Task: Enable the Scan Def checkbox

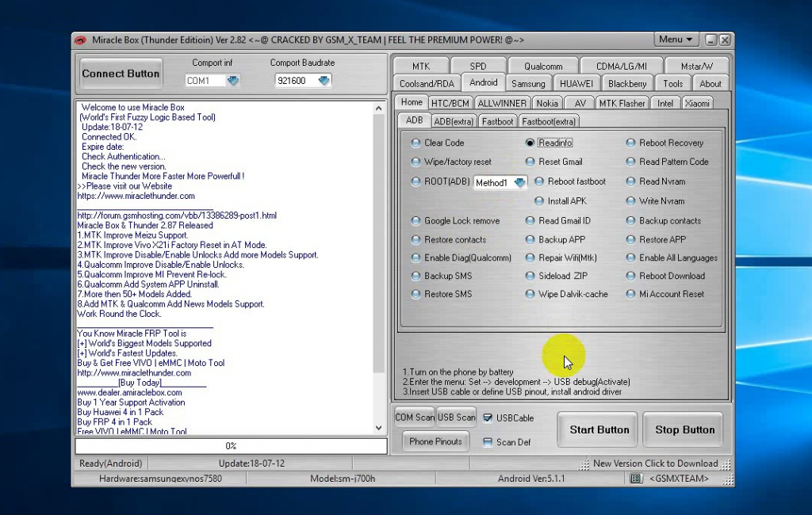Action: [488, 442]
